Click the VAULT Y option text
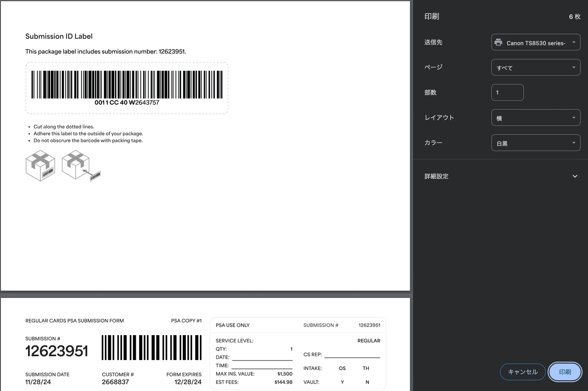 [x=343, y=382]
